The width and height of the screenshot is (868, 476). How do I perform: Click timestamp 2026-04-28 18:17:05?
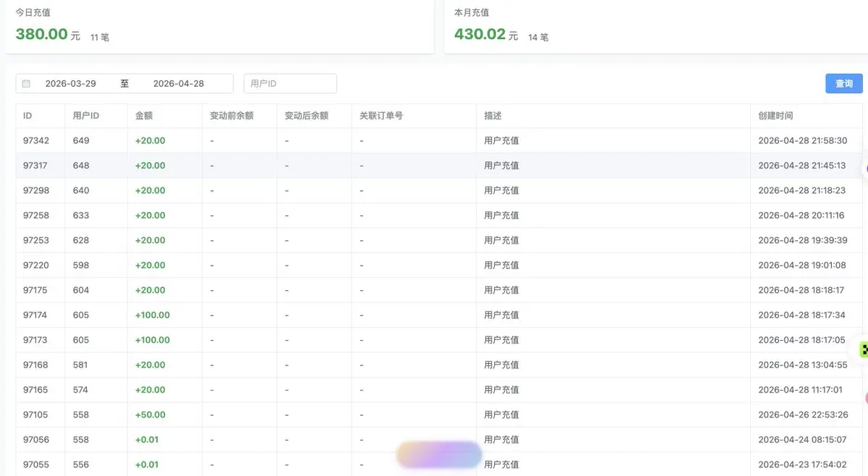pos(801,340)
